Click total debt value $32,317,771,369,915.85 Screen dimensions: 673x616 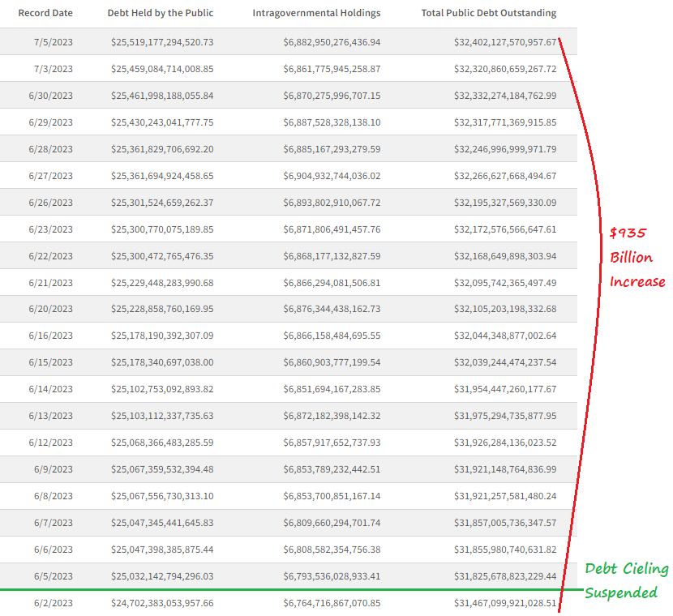(505, 122)
